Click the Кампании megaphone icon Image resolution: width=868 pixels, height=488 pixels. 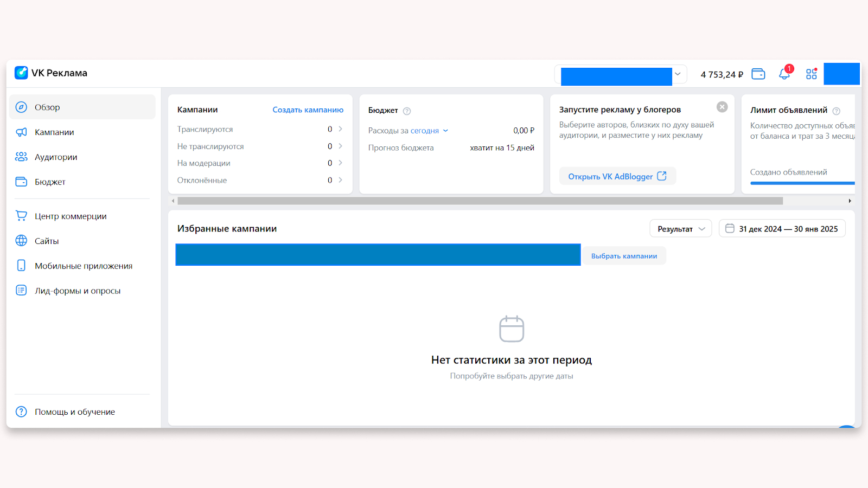pyautogui.click(x=21, y=132)
